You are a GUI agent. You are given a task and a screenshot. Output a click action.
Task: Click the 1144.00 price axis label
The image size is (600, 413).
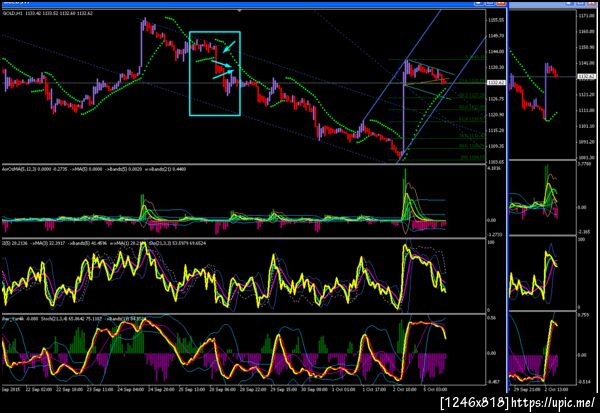click(496, 52)
